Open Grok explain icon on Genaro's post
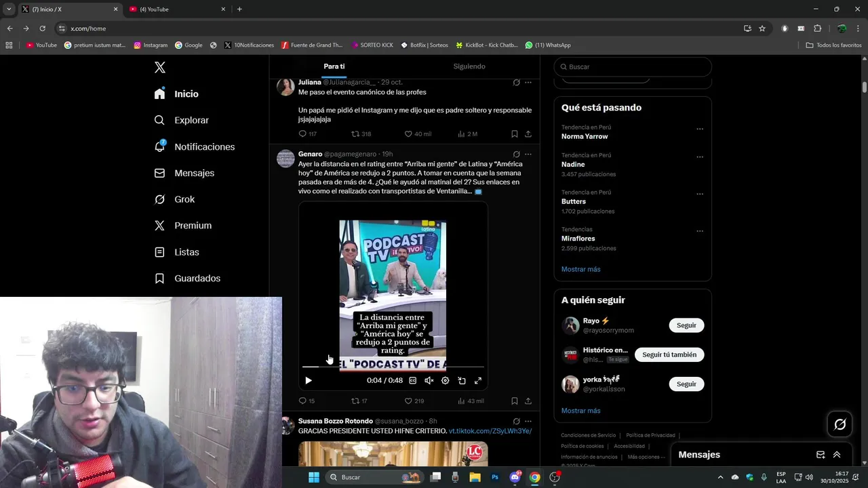The height and width of the screenshot is (488, 868). pyautogui.click(x=516, y=155)
